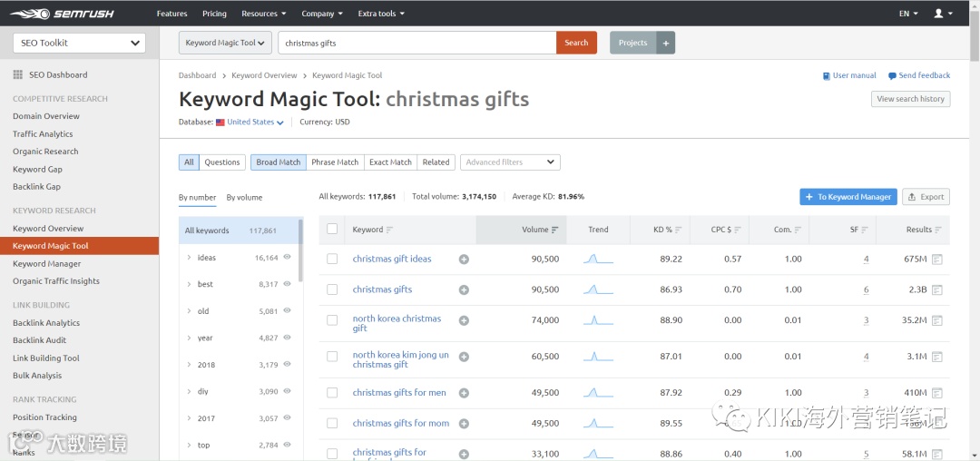Expand the ideas keyword group

click(189, 258)
